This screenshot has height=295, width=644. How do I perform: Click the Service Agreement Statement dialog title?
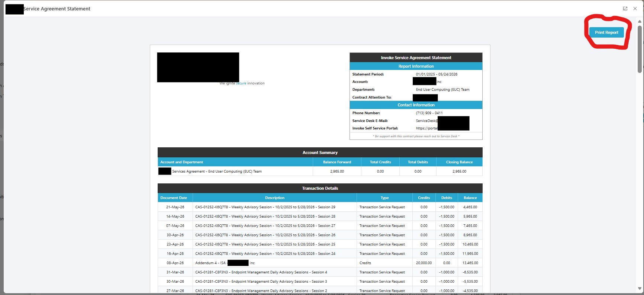[x=57, y=9]
